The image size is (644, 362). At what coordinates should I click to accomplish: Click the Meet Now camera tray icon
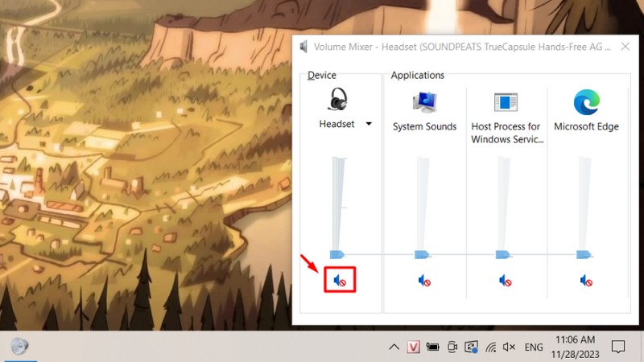pyautogui.click(x=452, y=348)
